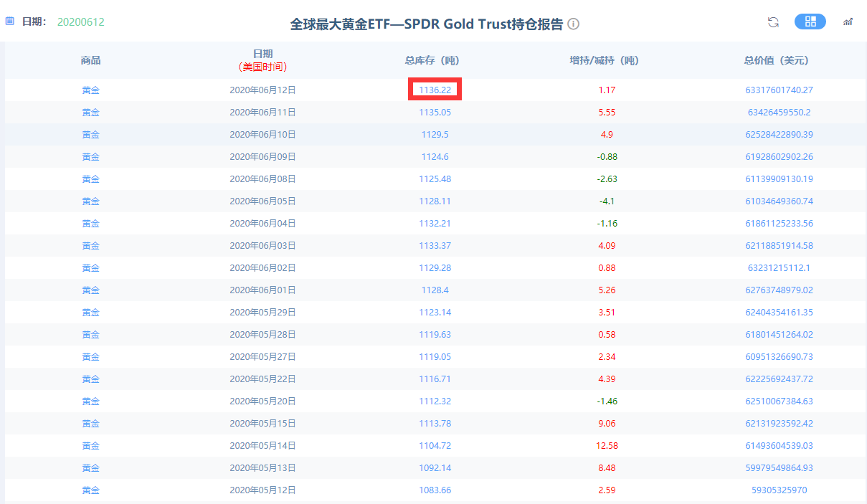Click the 日期 (美国时间) column header

[x=263, y=60]
